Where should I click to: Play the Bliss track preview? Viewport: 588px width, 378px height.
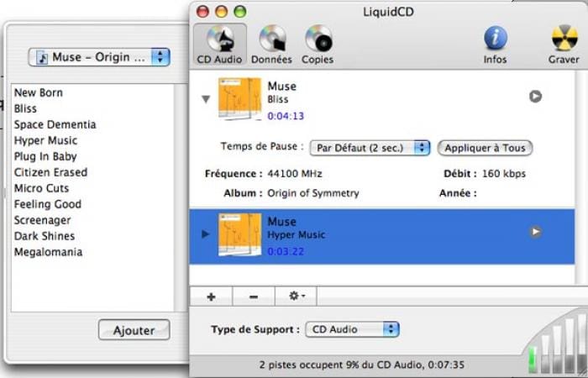point(535,97)
